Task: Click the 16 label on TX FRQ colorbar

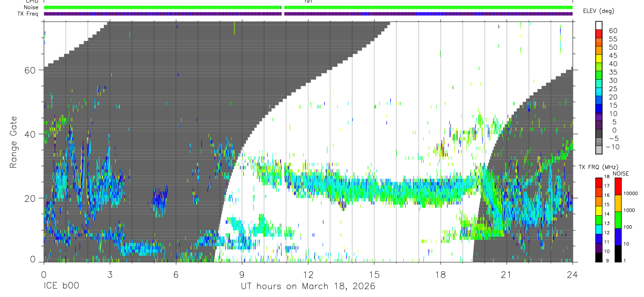Action: point(606,195)
